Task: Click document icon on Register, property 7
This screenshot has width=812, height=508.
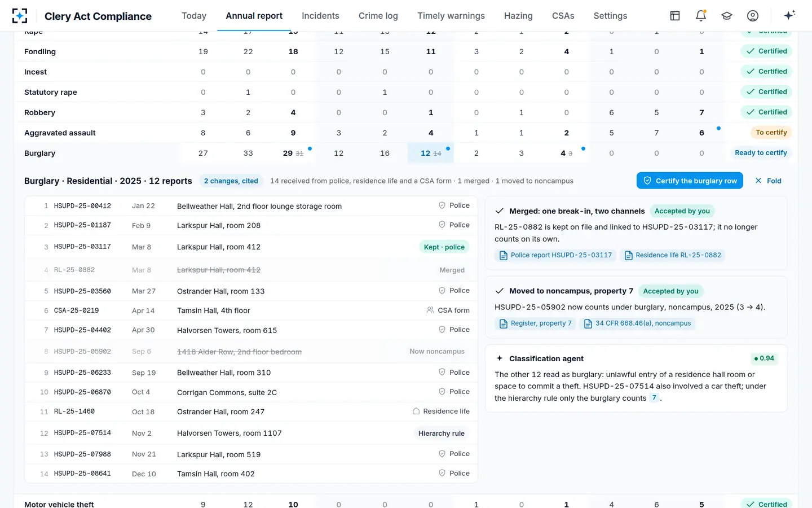Action: (x=504, y=323)
